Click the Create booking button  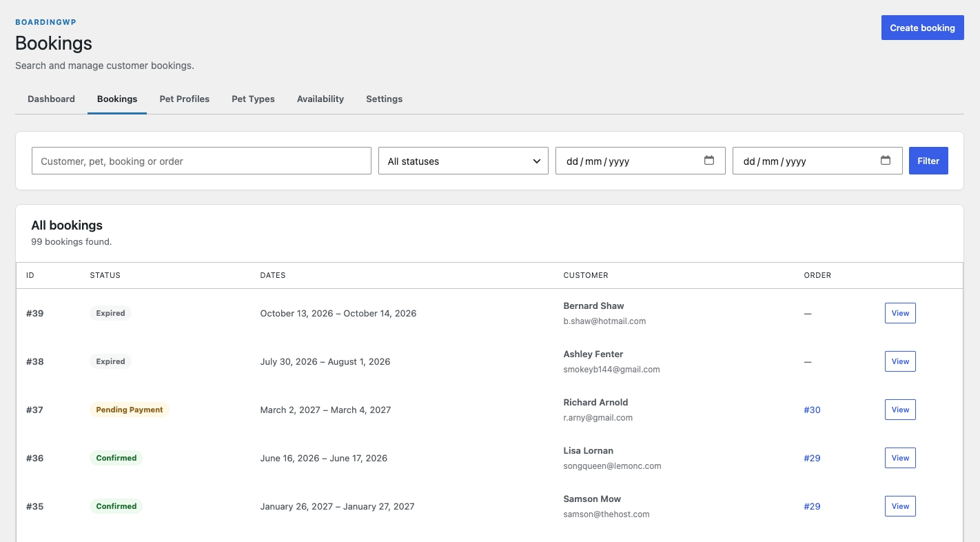pos(922,28)
